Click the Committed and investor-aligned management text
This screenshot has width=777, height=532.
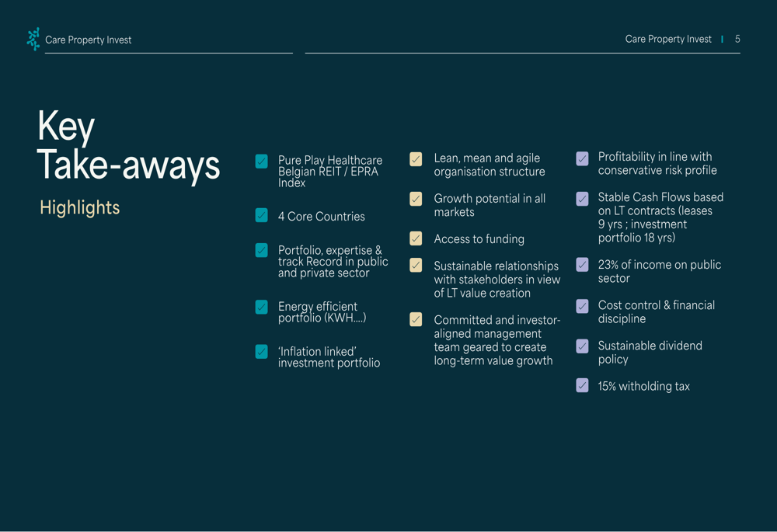[497, 340]
